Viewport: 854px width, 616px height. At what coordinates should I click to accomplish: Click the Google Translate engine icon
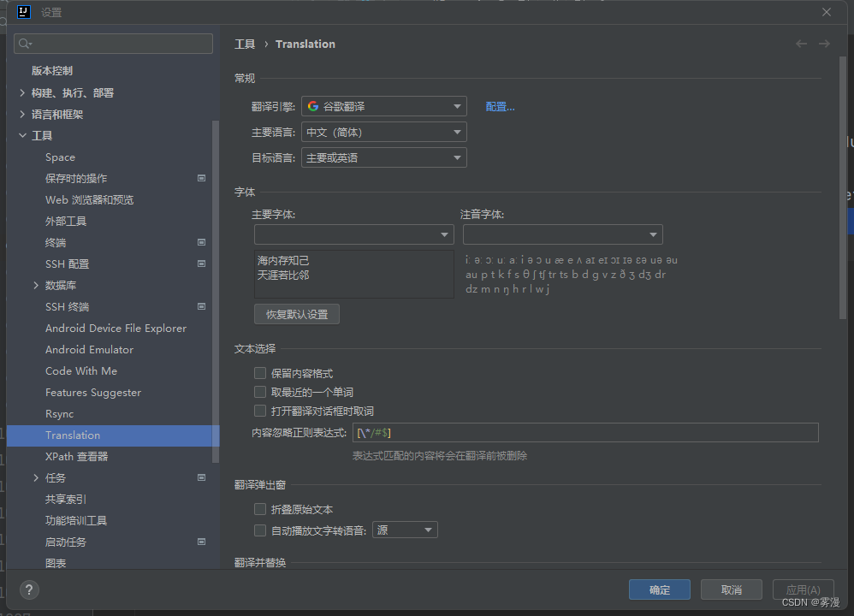[x=313, y=108]
